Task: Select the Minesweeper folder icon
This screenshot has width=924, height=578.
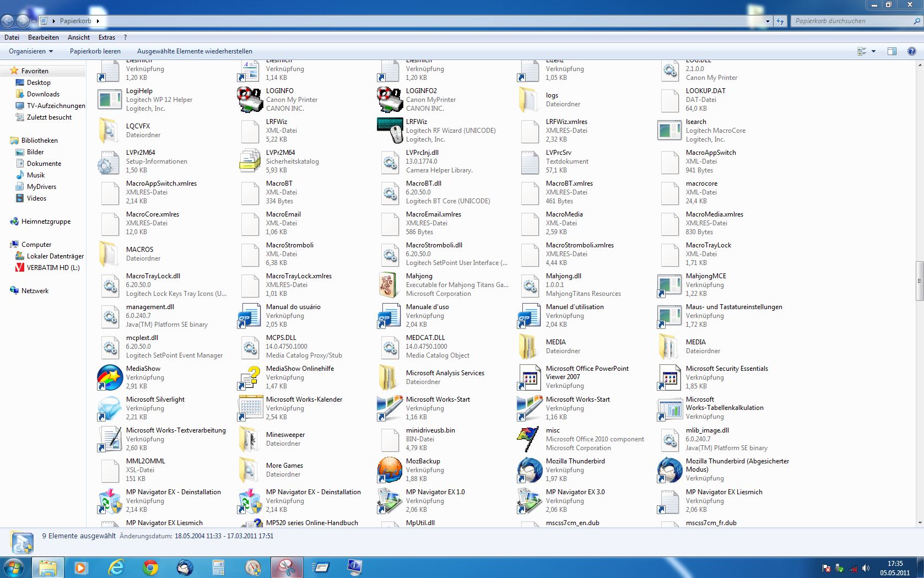Action: tap(248, 439)
